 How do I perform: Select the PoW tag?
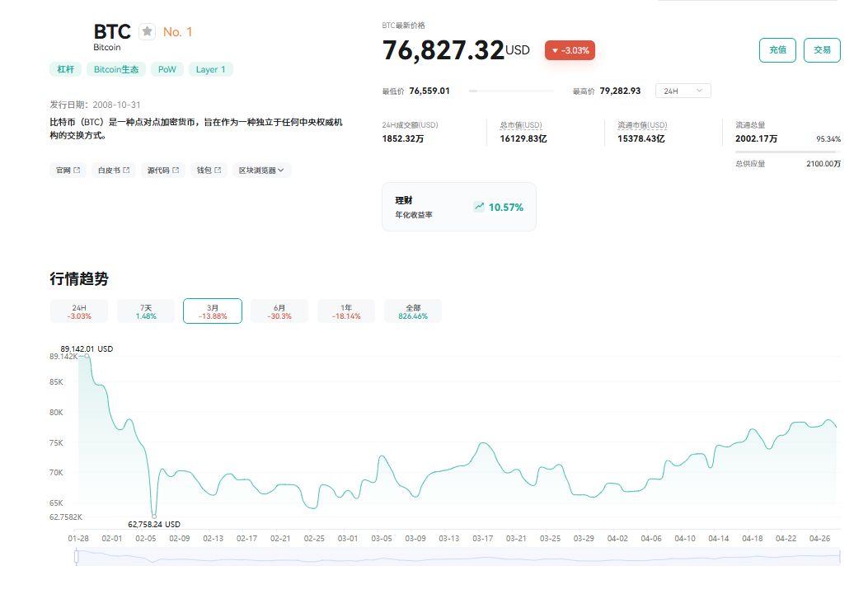tap(167, 69)
